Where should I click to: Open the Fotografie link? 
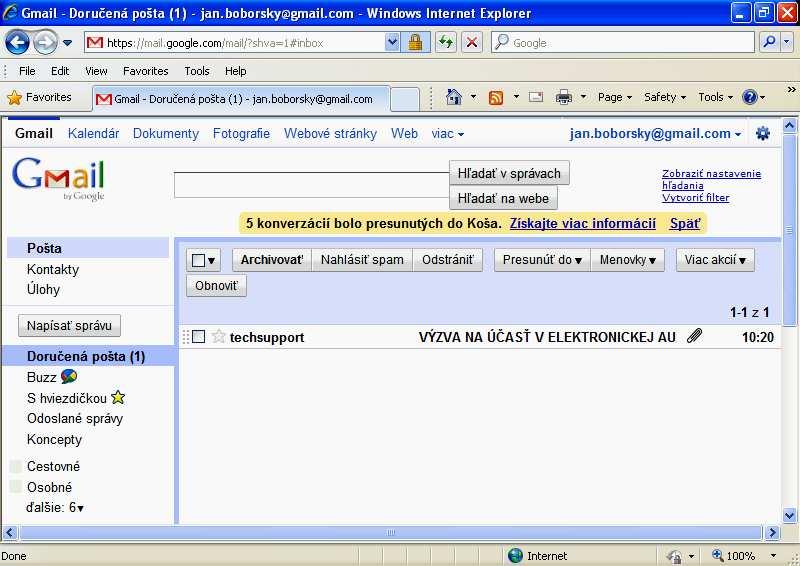click(x=241, y=134)
